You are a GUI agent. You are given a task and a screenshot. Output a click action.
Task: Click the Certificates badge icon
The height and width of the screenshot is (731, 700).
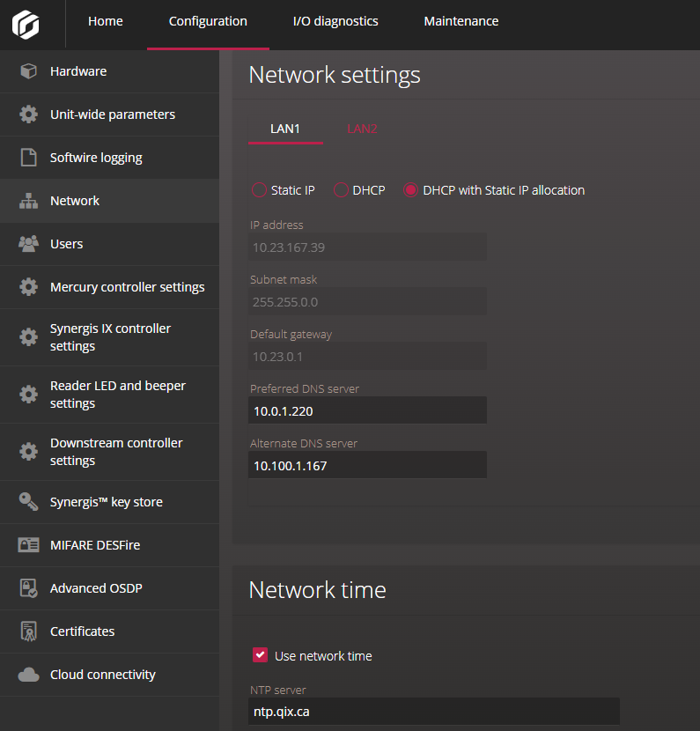[29, 631]
